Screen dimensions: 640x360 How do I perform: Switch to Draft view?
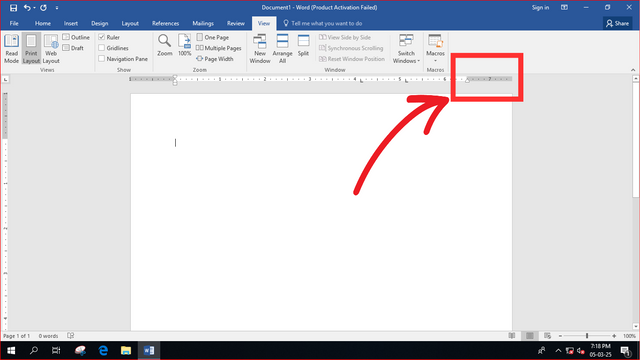pyautogui.click(x=73, y=48)
